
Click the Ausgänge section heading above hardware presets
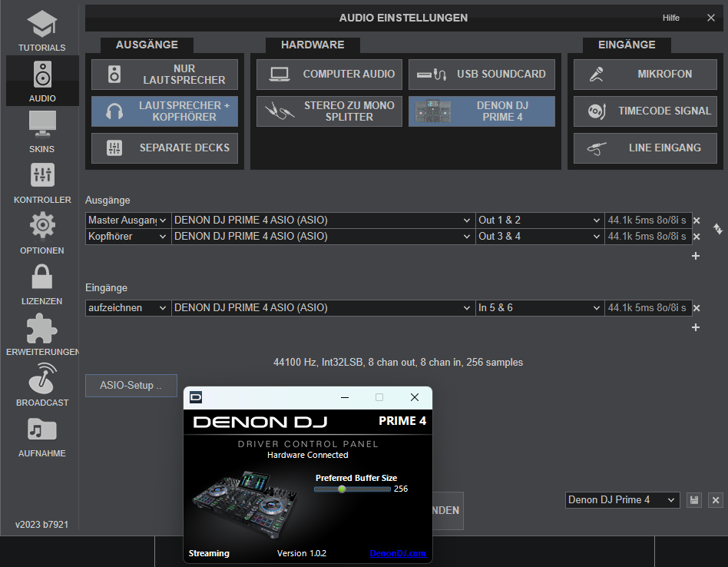click(147, 45)
